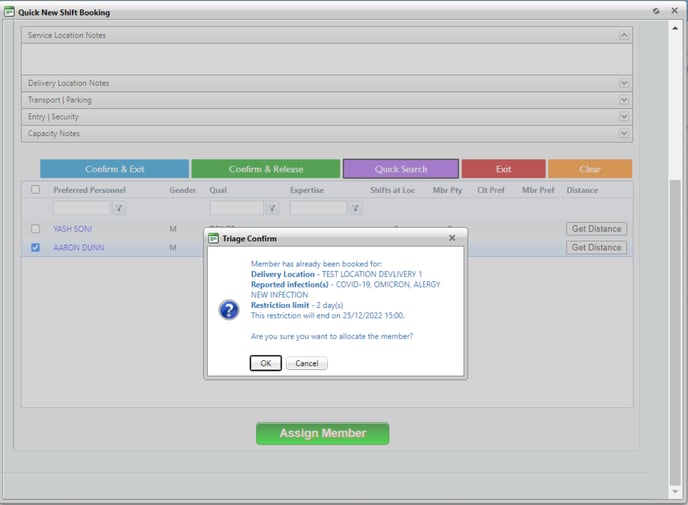Toggle the select-all checkbox in table header
688x505 pixels.
pos(36,189)
